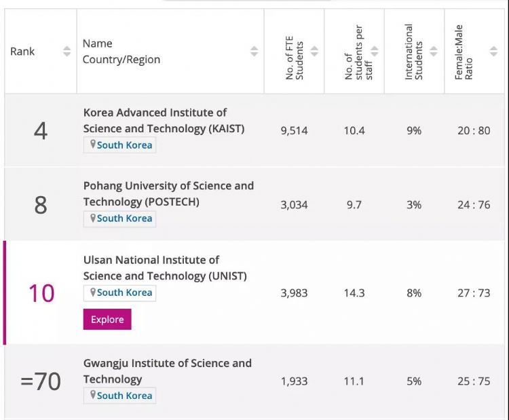Viewport: 509px width, 420px height.
Task: Sort by No. of FTE Students arrows
Action: tap(316, 52)
